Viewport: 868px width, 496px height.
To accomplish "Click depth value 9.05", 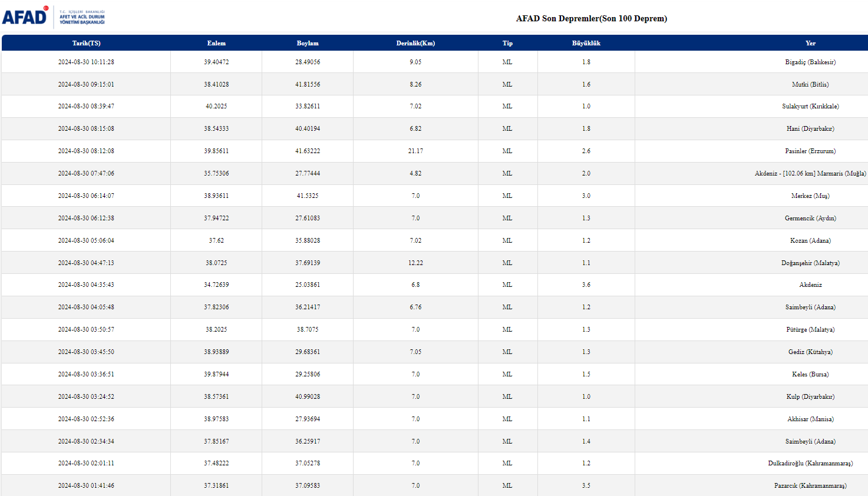I will pyautogui.click(x=415, y=62).
